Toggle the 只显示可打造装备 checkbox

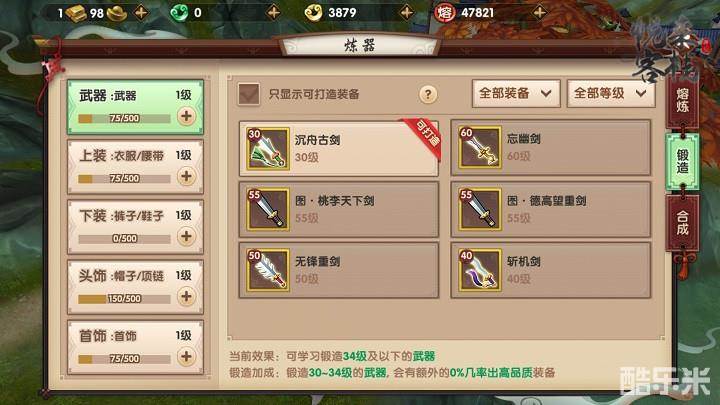click(x=249, y=94)
